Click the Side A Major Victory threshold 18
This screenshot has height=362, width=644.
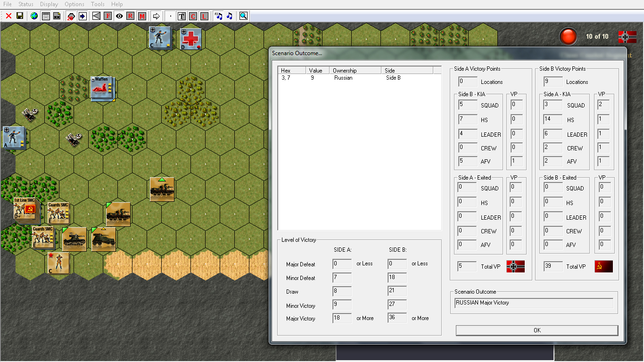342,318
